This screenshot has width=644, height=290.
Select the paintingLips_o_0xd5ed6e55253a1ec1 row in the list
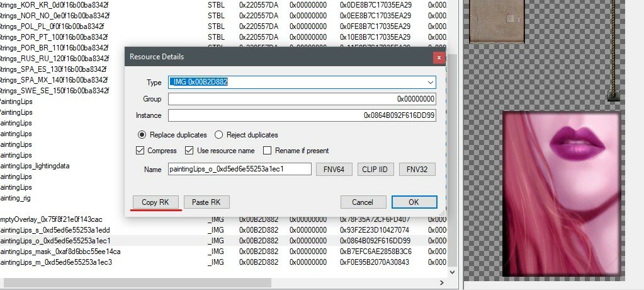[224, 241]
